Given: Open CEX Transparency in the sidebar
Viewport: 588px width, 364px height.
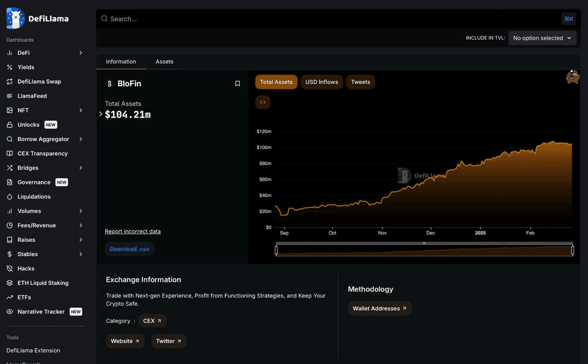Looking at the screenshot, I should 43,153.
